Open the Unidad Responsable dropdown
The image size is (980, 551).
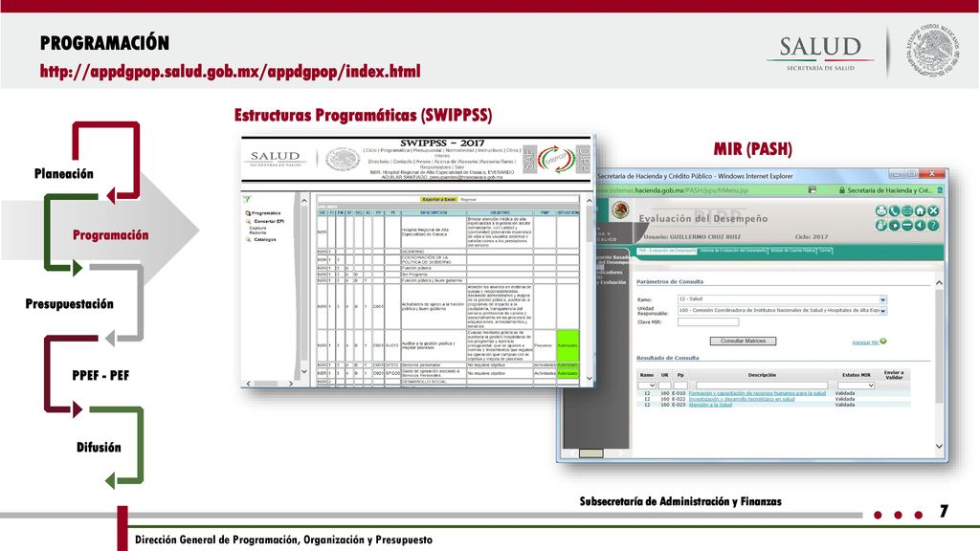tap(782, 311)
